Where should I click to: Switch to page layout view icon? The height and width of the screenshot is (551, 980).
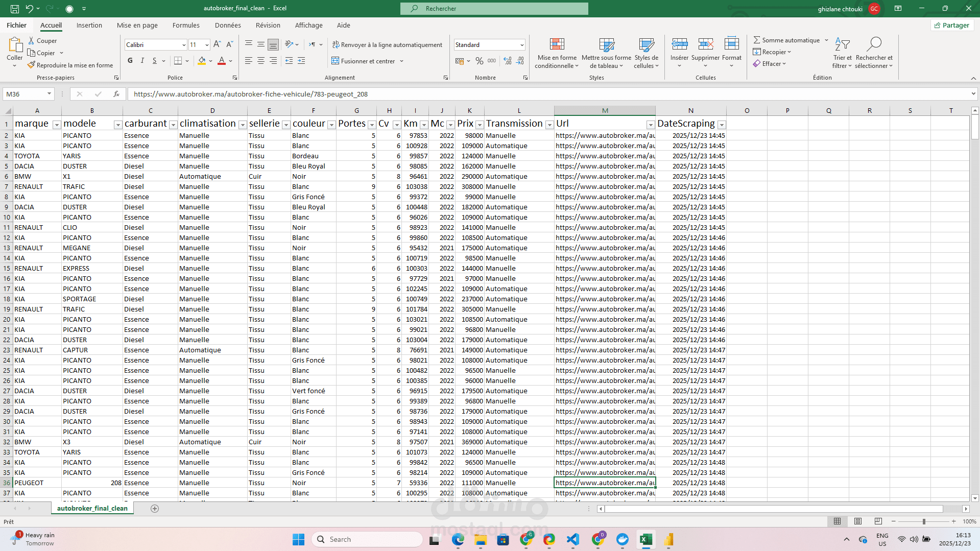tap(858, 521)
